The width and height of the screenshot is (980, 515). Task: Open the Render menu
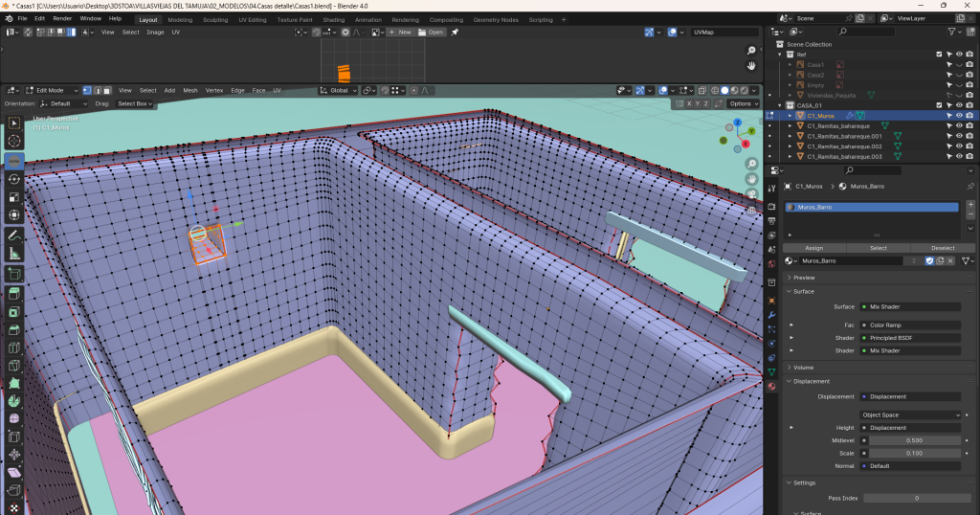(x=62, y=18)
